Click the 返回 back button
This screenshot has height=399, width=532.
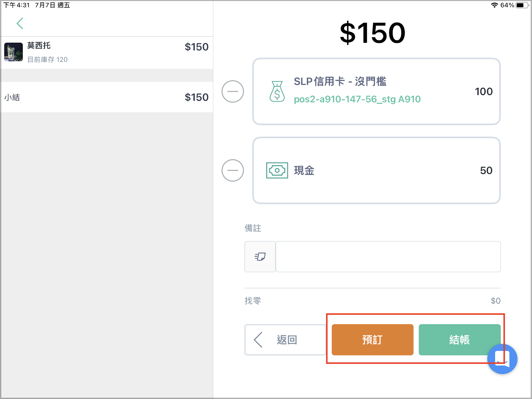[x=285, y=340]
